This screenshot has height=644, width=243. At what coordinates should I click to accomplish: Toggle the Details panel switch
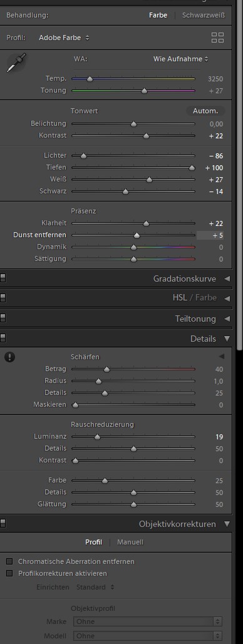3,339
